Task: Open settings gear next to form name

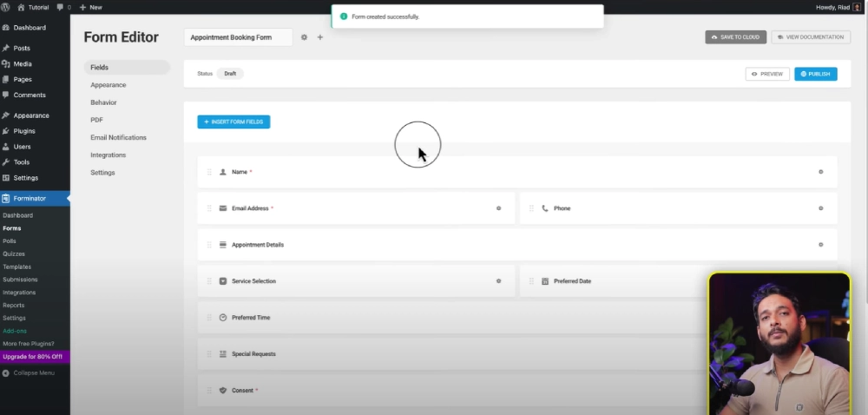Action: tap(304, 37)
